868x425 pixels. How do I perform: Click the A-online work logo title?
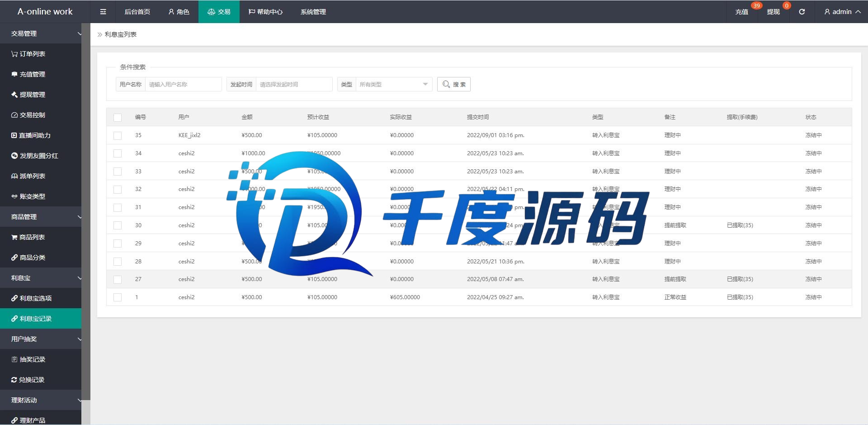(45, 12)
